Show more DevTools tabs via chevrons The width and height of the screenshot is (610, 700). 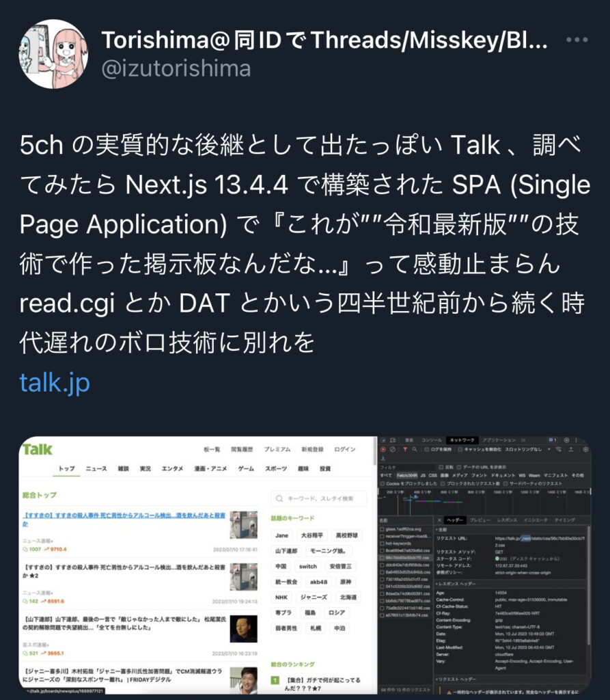[x=523, y=440]
